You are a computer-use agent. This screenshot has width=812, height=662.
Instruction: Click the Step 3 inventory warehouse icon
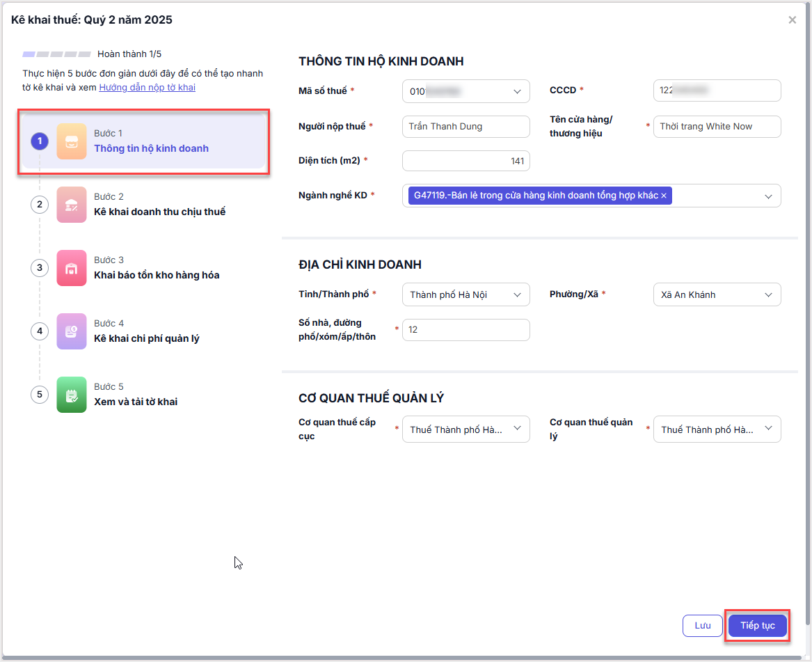tap(72, 268)
